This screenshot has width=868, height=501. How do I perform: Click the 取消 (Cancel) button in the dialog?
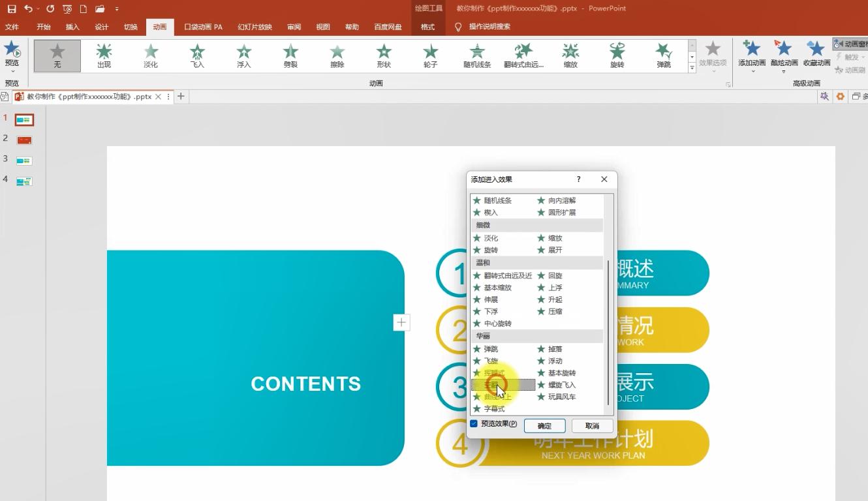pos(591,425)
